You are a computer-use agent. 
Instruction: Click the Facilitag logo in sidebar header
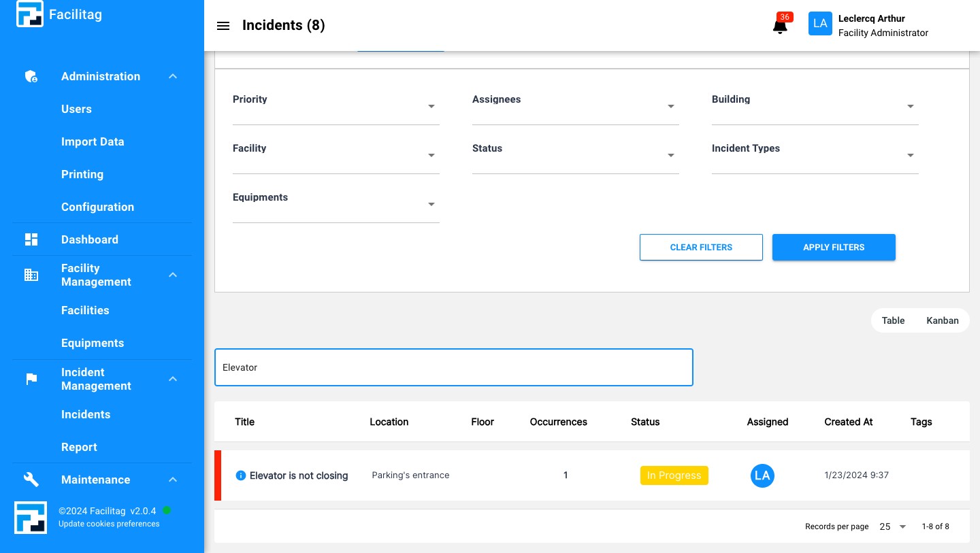pos(30,14)
